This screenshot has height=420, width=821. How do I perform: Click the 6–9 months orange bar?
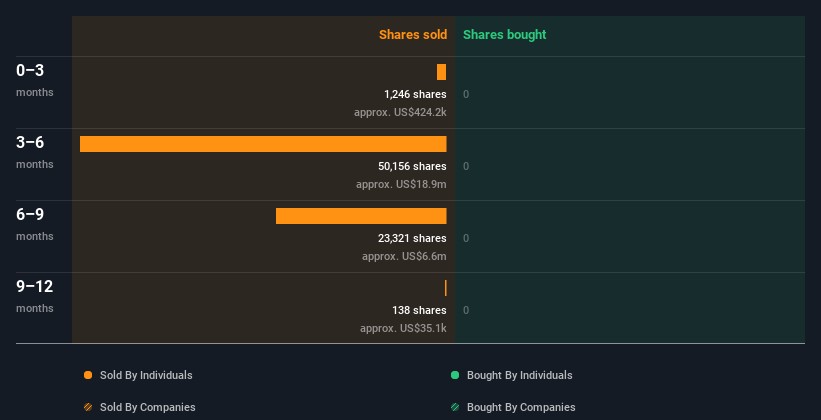click(x=361, y=216)
